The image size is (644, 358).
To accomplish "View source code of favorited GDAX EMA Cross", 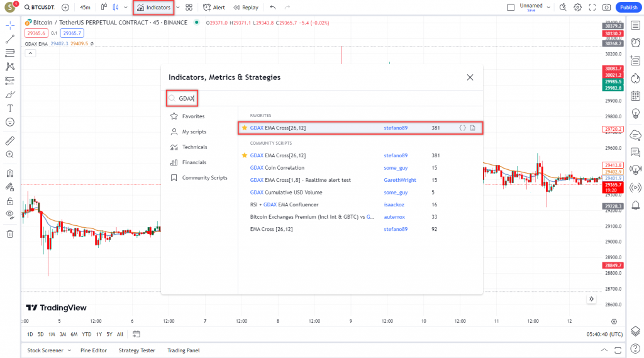I will 462,128.
